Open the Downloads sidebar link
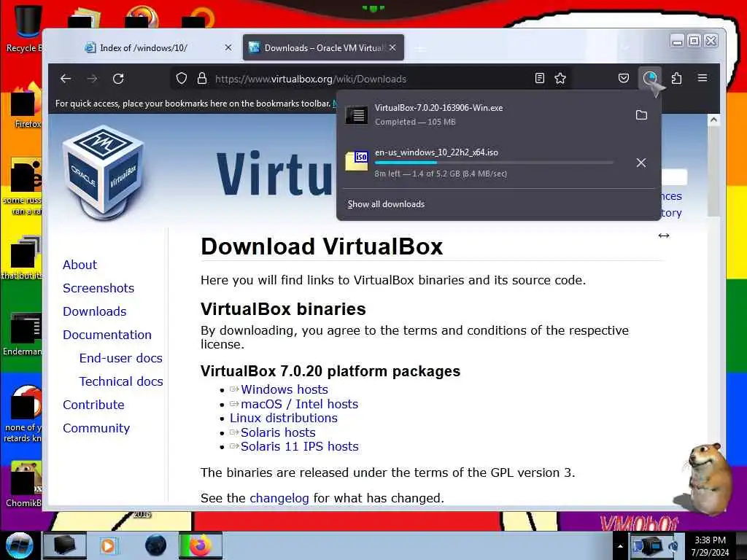Viewport: 747px width, 560px height. 94,311
